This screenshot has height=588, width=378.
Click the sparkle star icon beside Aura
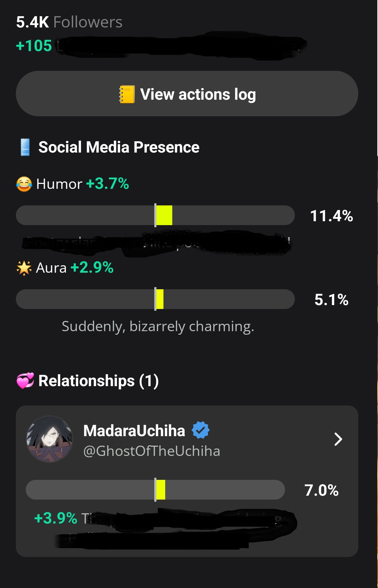pos(24,268)
